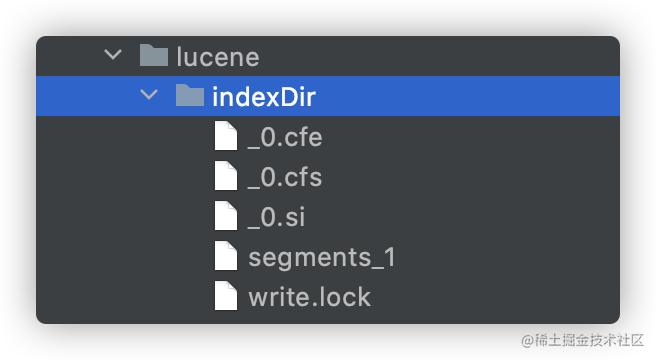
Task: Click empty row space right of segments_1
Action: pos(507,256)
